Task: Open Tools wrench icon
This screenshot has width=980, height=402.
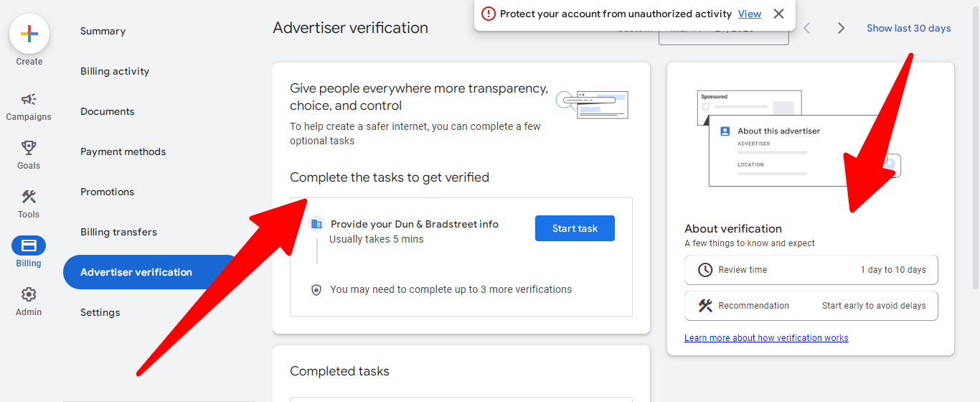Action: (29, 197)
